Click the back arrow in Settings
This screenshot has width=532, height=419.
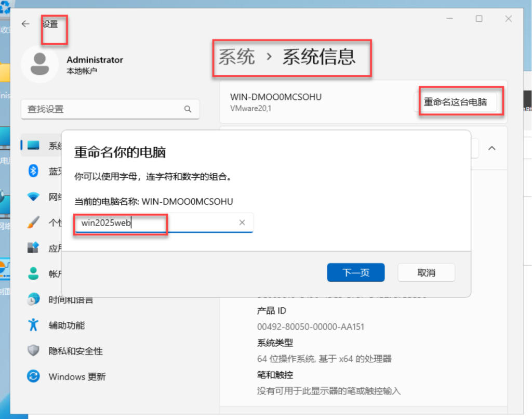click(25, 24)
